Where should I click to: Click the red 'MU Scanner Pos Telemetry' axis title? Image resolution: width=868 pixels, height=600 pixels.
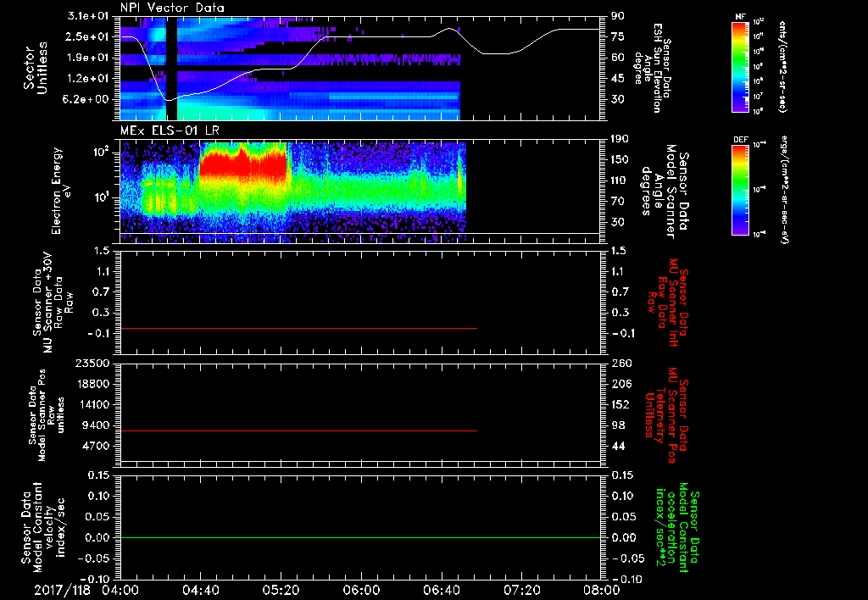pyautogui.click(x=666, y=416)
